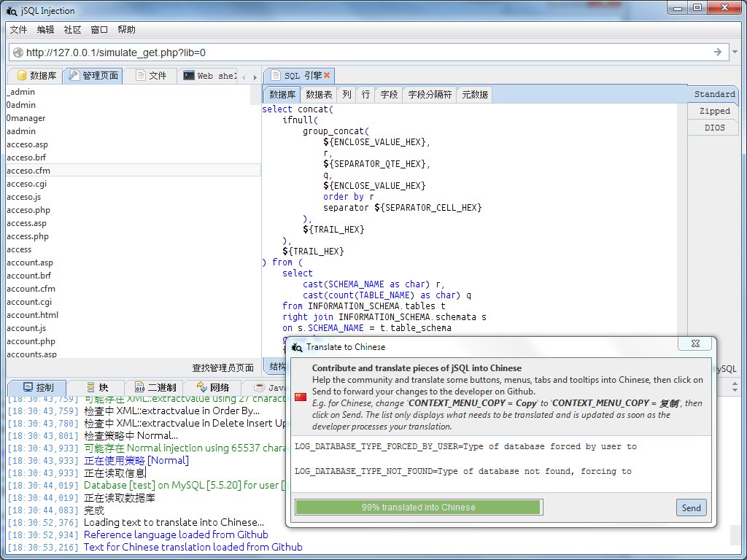
Task: Select access.asp list entry
Action: point(133,223)
